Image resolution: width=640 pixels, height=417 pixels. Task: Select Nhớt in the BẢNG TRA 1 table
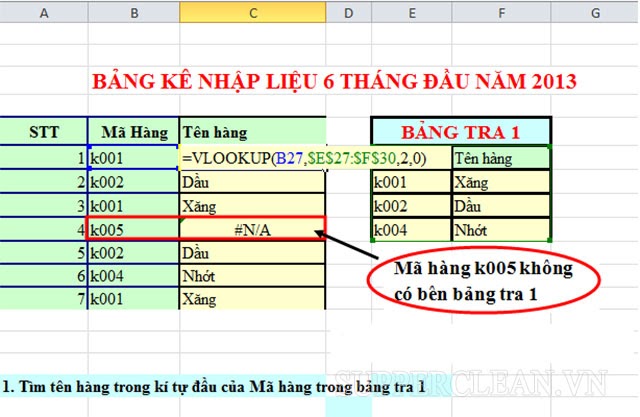(x=501, y=229)
